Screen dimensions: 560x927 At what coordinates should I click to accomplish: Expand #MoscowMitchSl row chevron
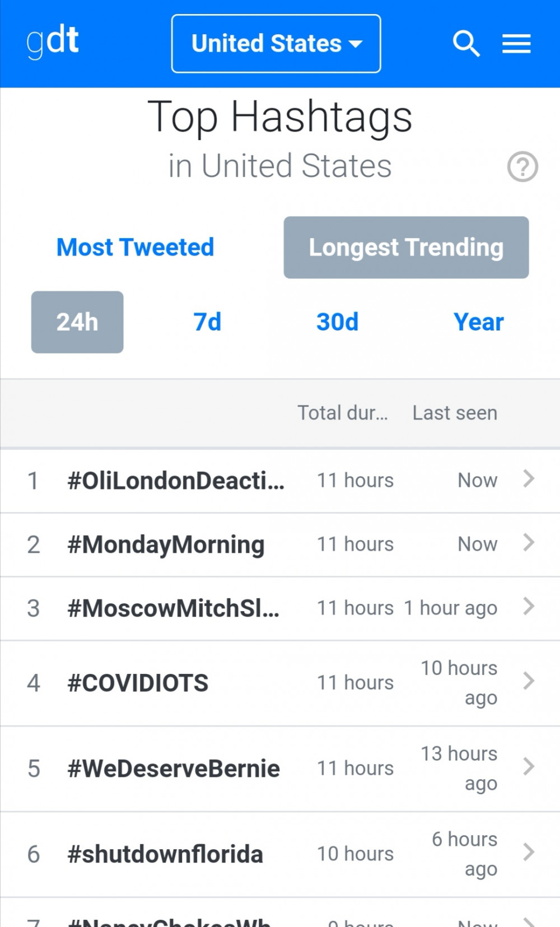[x=529, y=607]
